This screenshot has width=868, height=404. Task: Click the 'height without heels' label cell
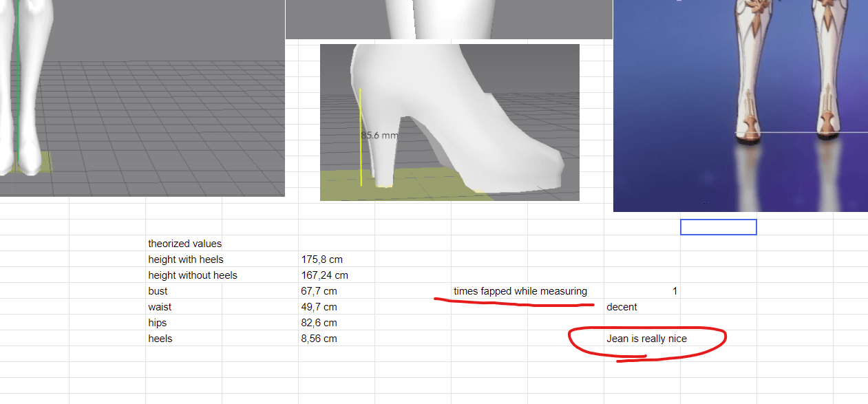pyautogui.click(x=193, y=275)
